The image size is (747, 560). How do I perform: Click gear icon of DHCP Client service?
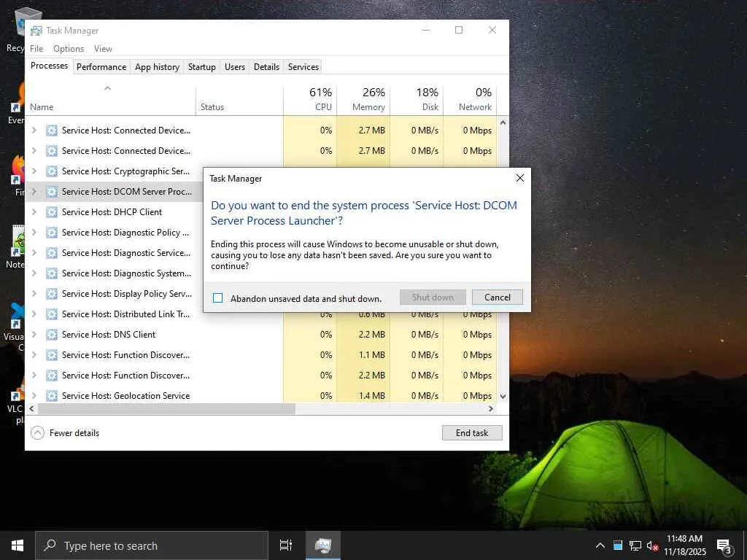point(52,212)
